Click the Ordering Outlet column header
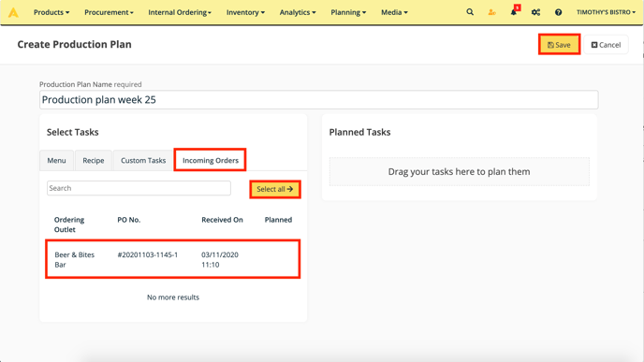644x362 pixels. pos(69,224)
